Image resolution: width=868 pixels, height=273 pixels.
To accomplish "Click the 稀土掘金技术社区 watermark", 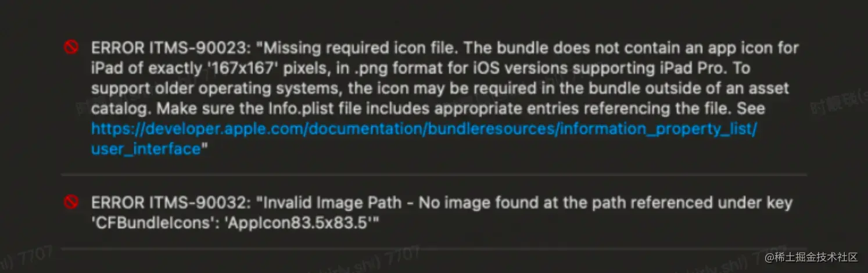I will click(x=812, y=257).
